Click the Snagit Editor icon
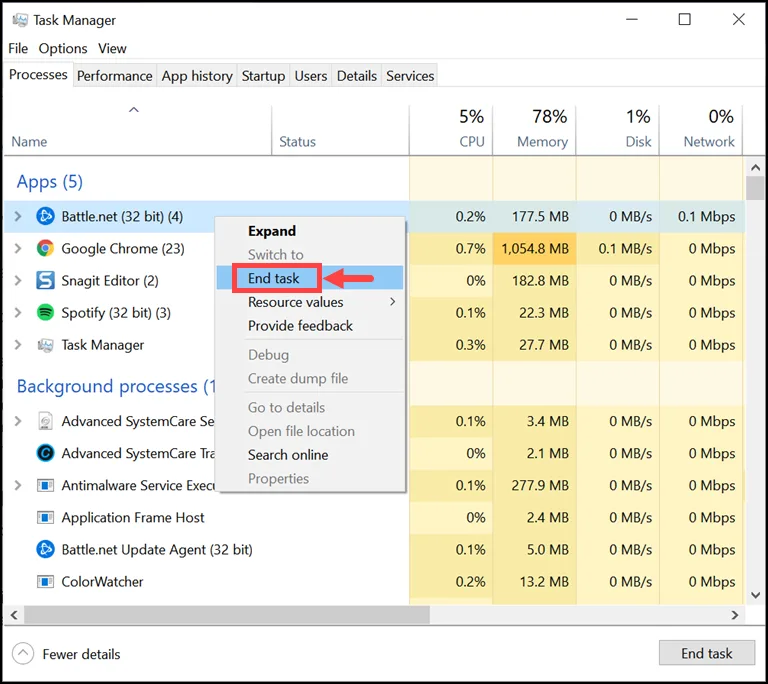Image resolution: width=768 pixels, height=684 pixels. click(x=46, y=280)
